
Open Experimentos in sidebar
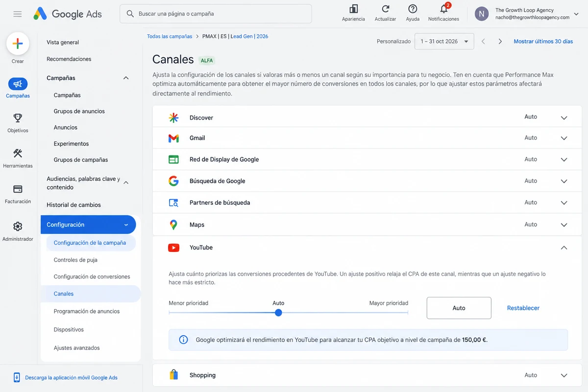coord(72,144)
